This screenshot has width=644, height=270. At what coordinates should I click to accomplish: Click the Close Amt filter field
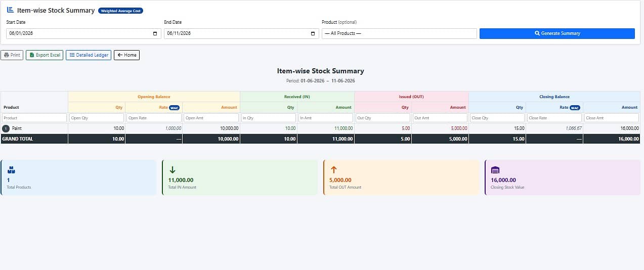612,118
